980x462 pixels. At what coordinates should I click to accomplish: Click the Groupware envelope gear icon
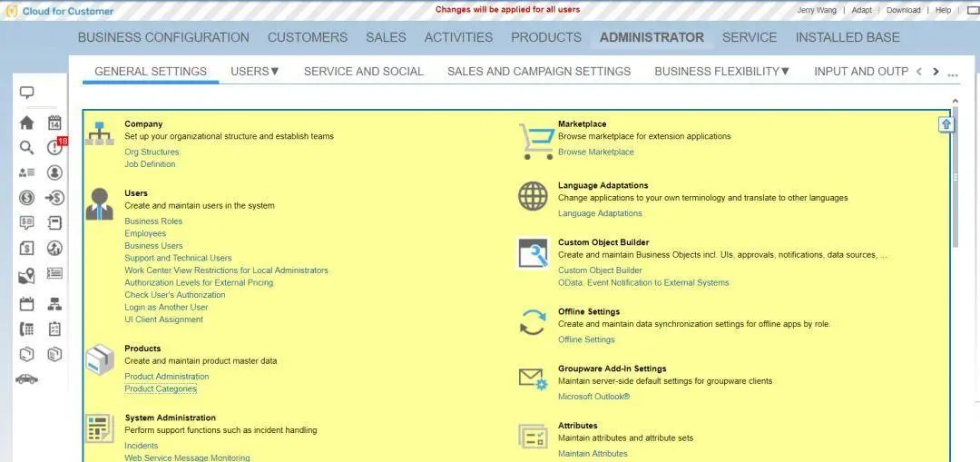[x=534, y=378]
